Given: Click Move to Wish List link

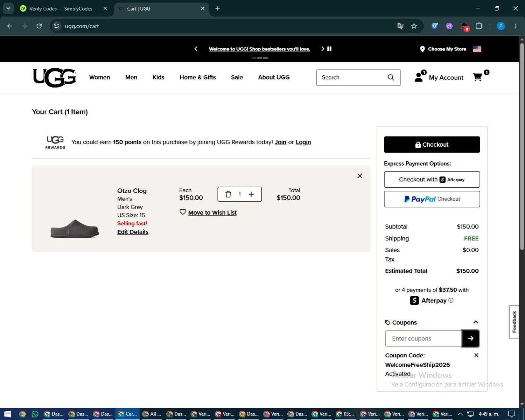Looking at the screenshot, I should [x=212, y=212].
